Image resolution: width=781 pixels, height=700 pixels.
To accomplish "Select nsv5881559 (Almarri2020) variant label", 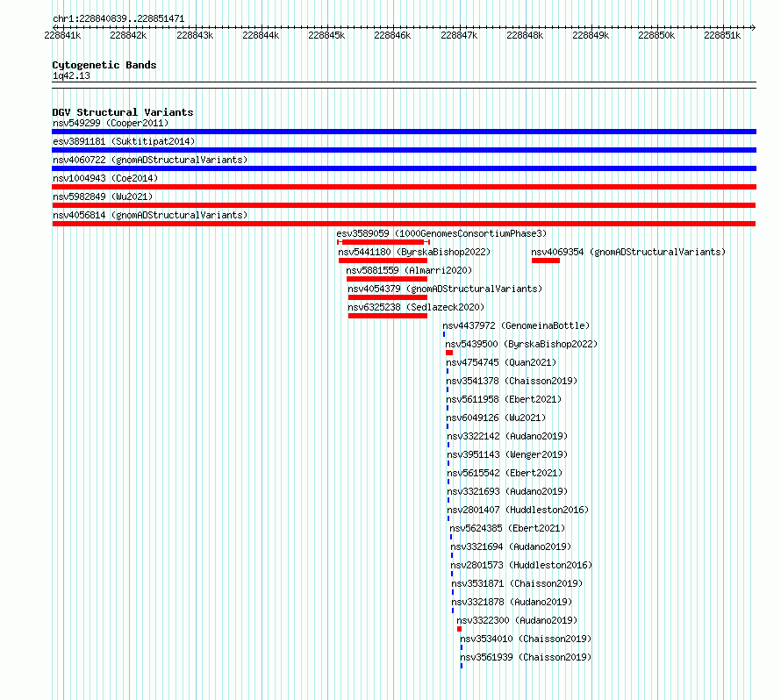I will 409,270.
